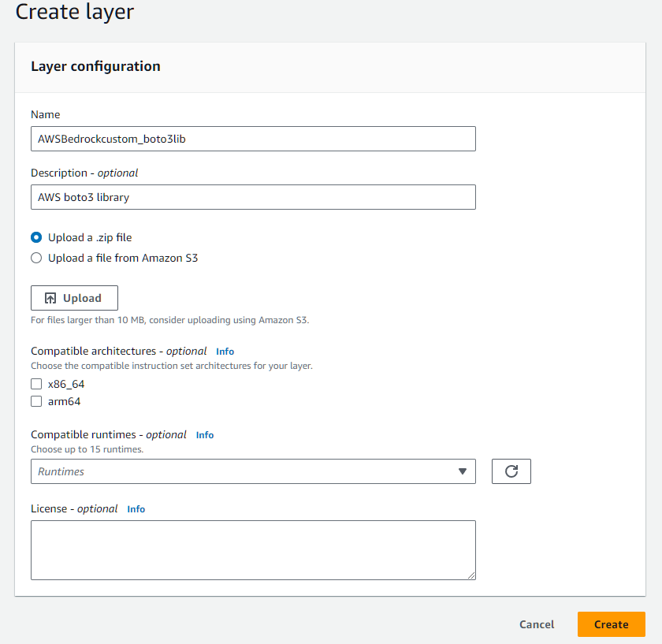Click Cancel to abandon layer creation
The width and height of the screenshot is (662, 644).
point(536,624)
